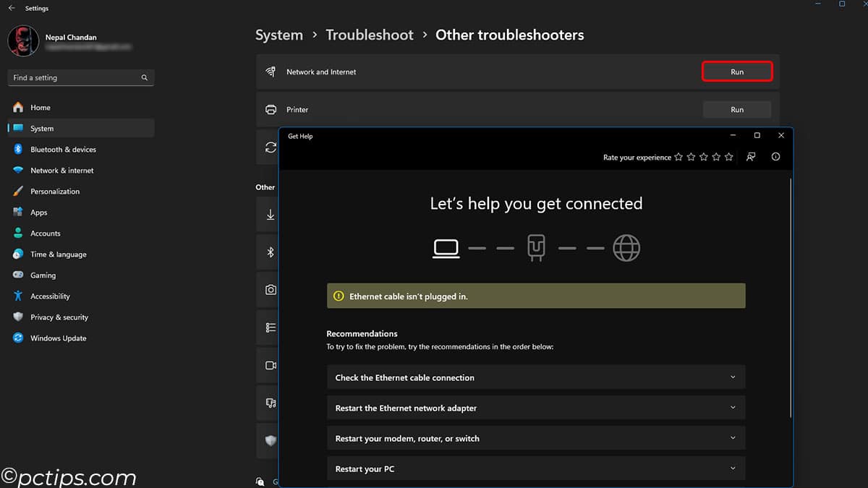The image size is (868, 488).
Task: Click the back arrow in Settings
Action: 12,8
